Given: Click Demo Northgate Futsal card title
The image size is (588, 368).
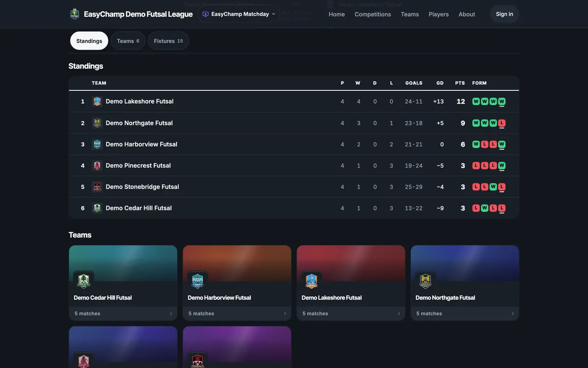Looking at the screenshot, I should coord(445,298).
